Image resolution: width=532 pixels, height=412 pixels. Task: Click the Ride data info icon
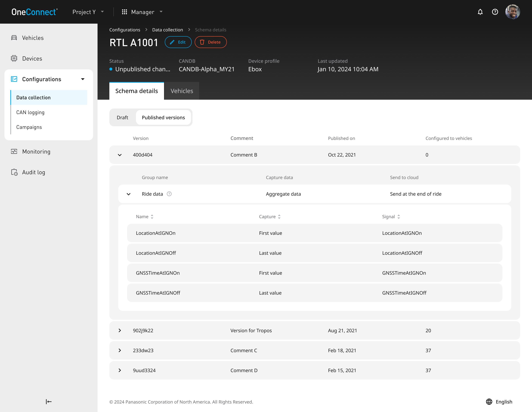[169, 194]
